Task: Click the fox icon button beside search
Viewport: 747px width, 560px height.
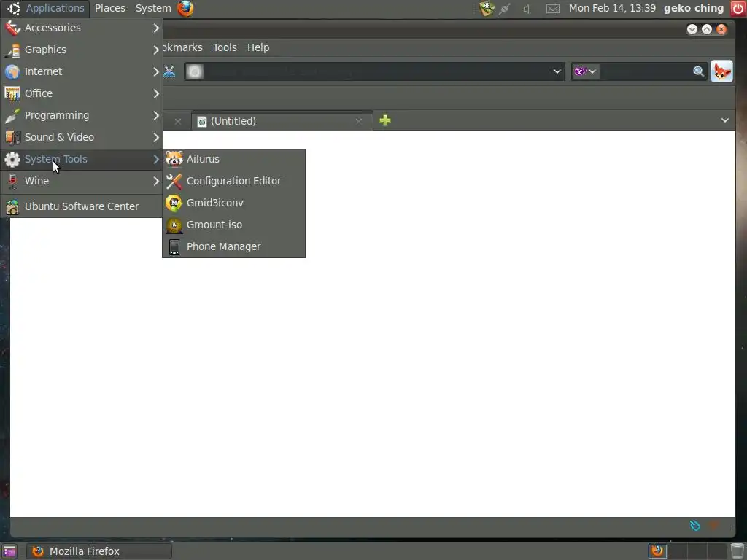Action: (721, 71)
